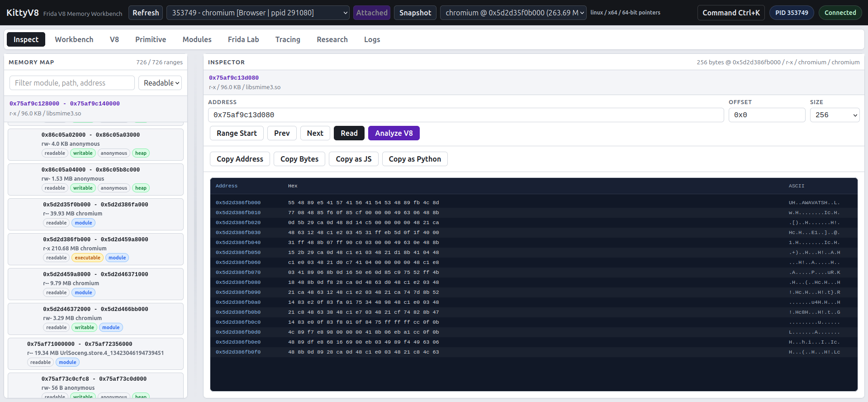The width and height of the screenshot is (868, 402).
Task: Click the Analyze V8 button
Action: tap(394, 133)
